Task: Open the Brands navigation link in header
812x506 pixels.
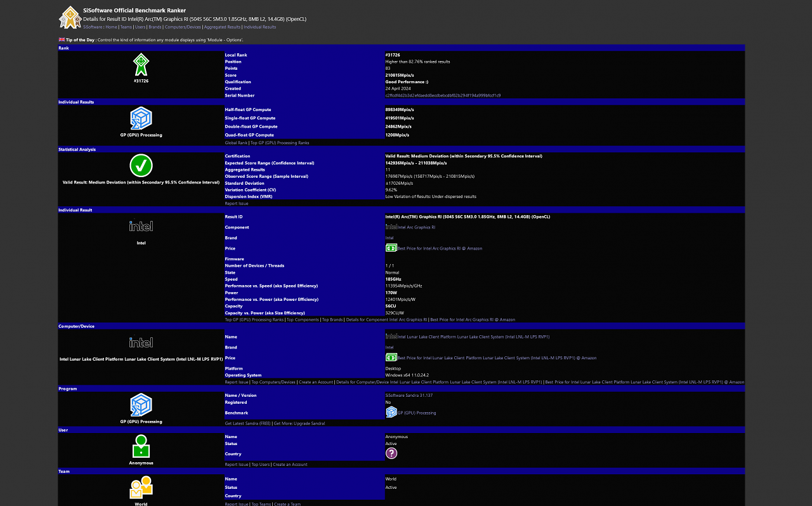Action: click(x=155, y=27)
